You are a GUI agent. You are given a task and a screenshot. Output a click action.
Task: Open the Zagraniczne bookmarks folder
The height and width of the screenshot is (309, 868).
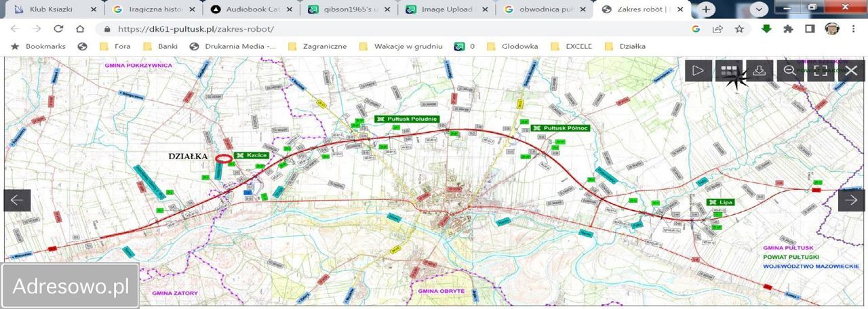pos(317,46)
